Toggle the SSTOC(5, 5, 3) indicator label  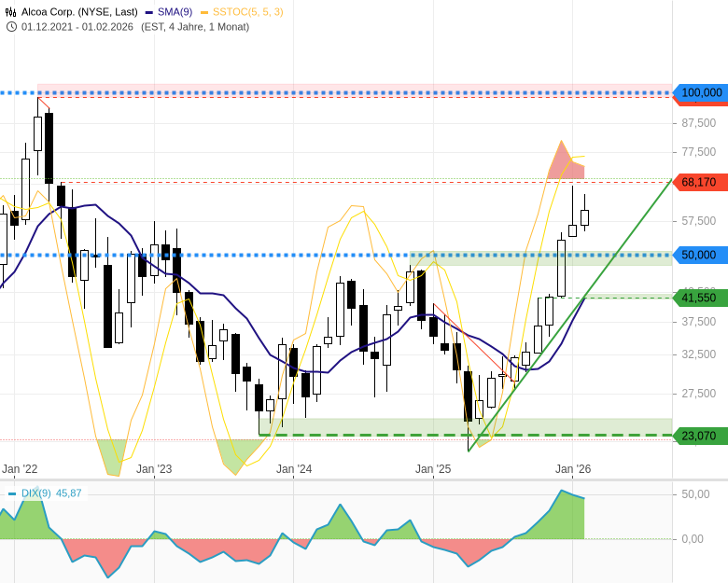click(x=247, y=12)
